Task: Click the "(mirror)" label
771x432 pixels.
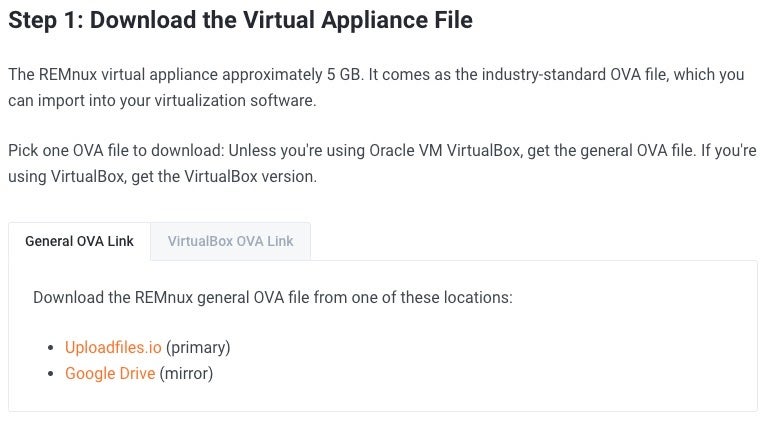Action: [187, 374]
